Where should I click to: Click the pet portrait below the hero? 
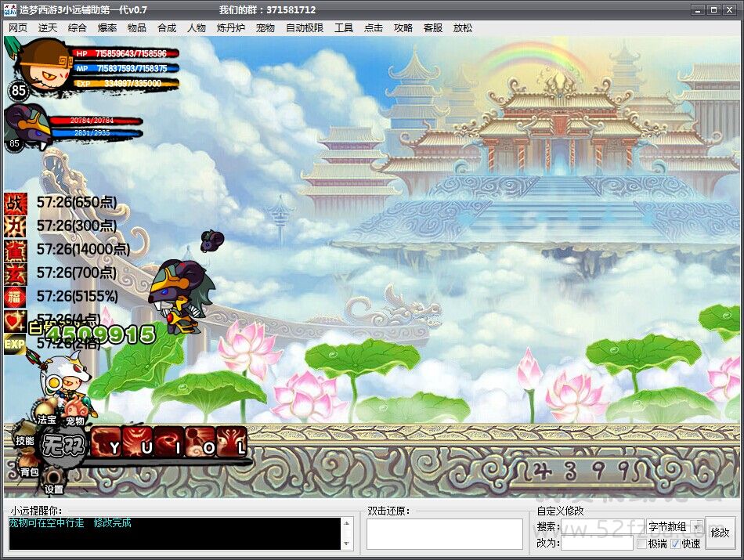point(30,126)
